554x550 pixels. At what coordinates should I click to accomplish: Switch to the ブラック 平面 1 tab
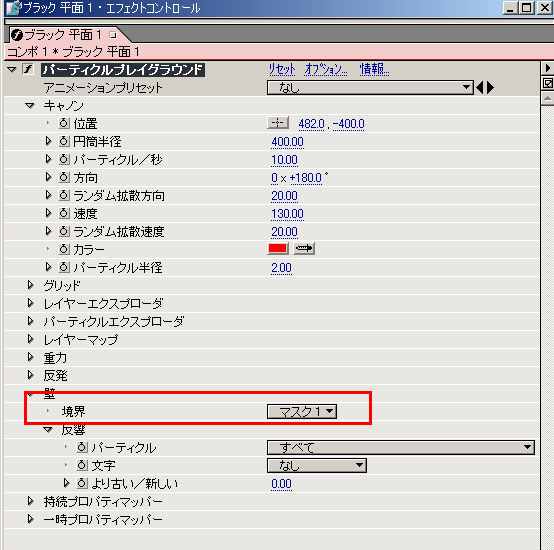pyautogui.click(x=64, y=35)
